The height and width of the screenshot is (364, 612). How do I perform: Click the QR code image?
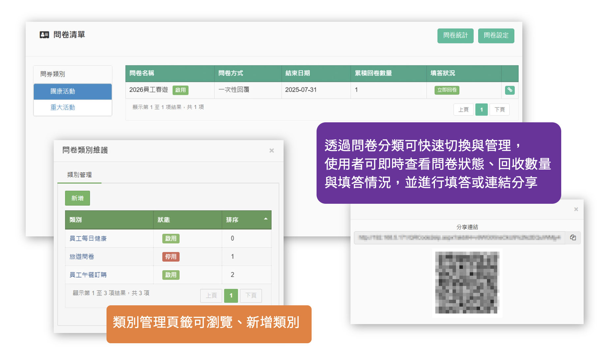(x=467, y=283)
